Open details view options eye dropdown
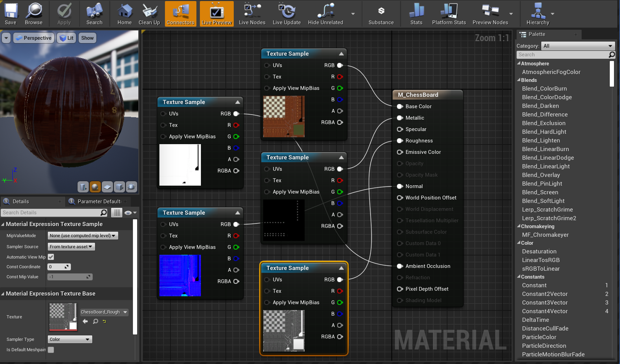 (x=130, y=213)
